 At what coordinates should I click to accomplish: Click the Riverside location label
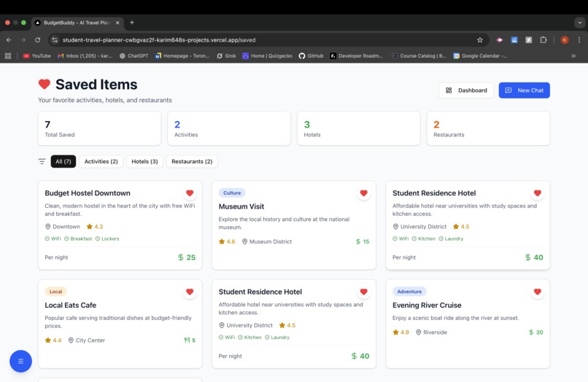(432, 332)
